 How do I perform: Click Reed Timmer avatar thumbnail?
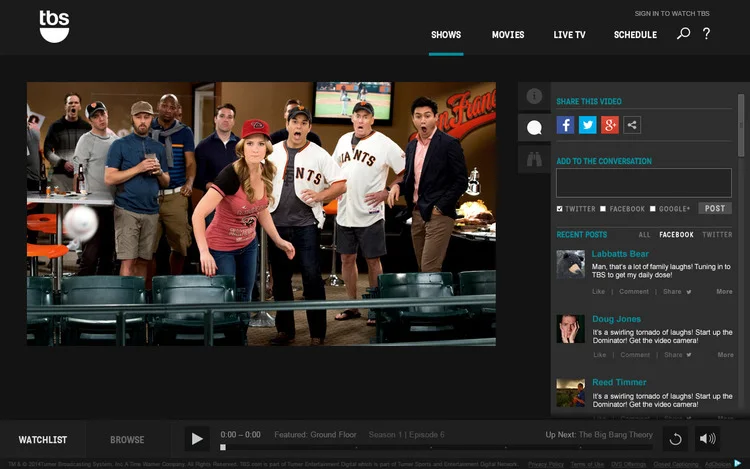570,393
